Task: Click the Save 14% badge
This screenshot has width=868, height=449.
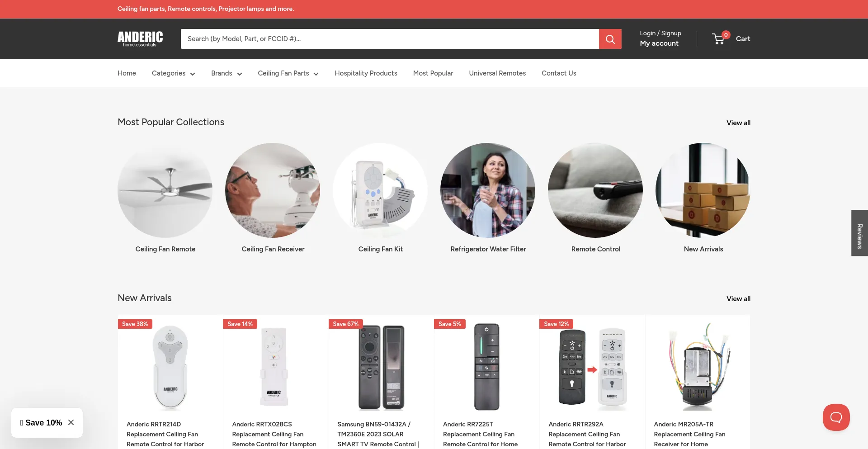Action: pos(240,324)
